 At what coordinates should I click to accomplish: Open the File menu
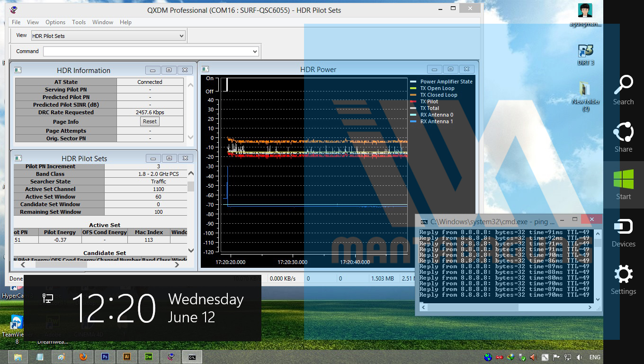coord(16,22)
